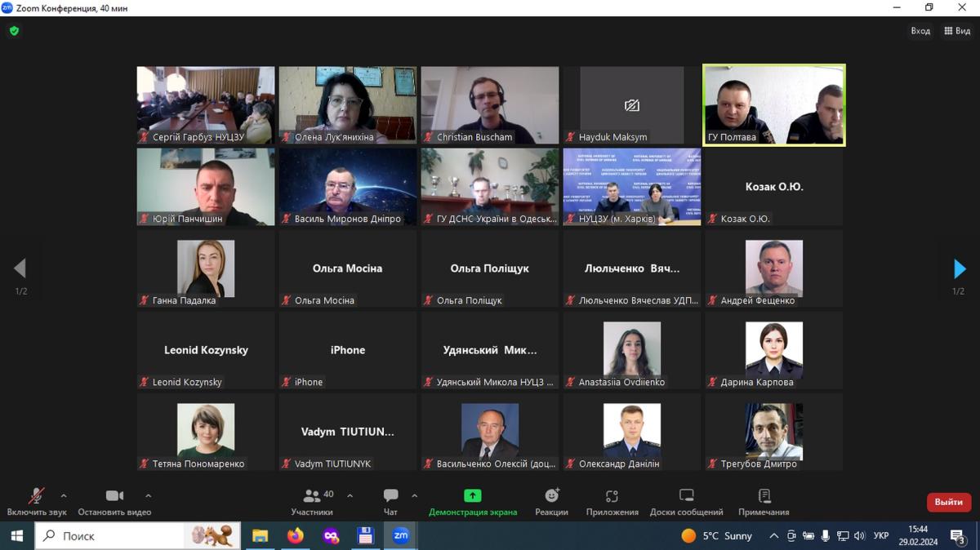Screen dimensions: 980x550
Task: Select Трегубов Дмитро participant tile
Action: point(774,432)
